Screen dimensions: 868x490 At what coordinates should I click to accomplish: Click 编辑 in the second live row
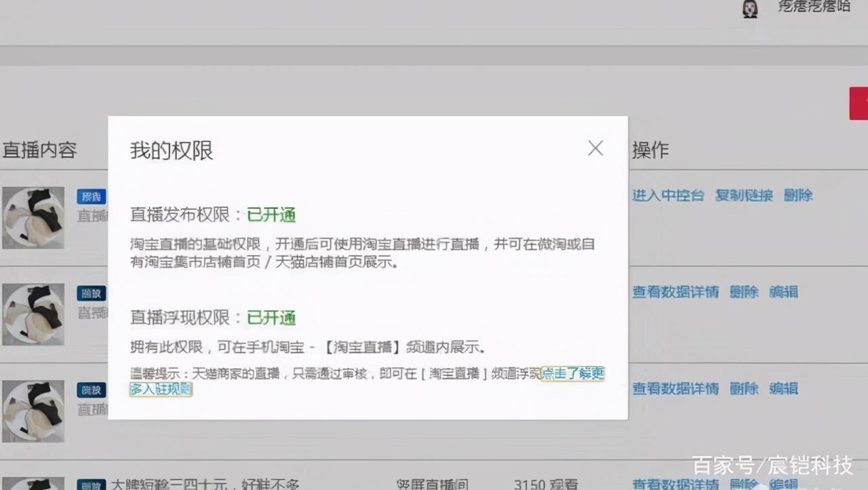783,292
